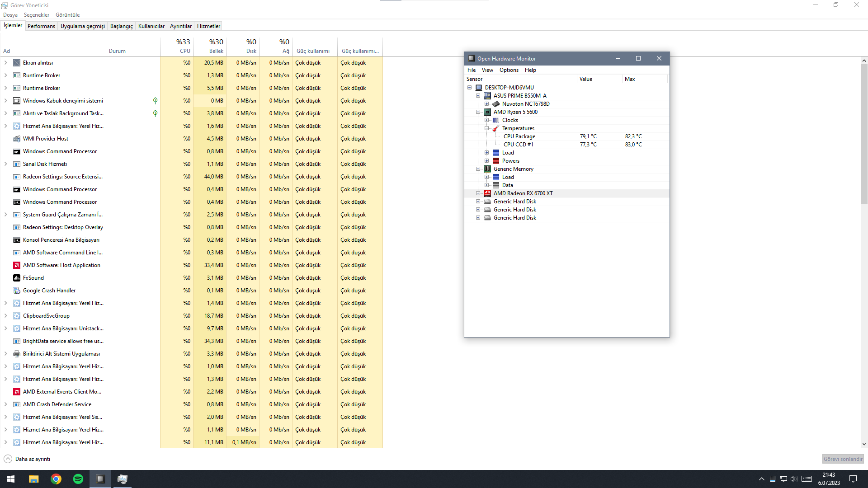Open the Dosya menu
Viewport: 868px width, 488px height.
(10, 15)
